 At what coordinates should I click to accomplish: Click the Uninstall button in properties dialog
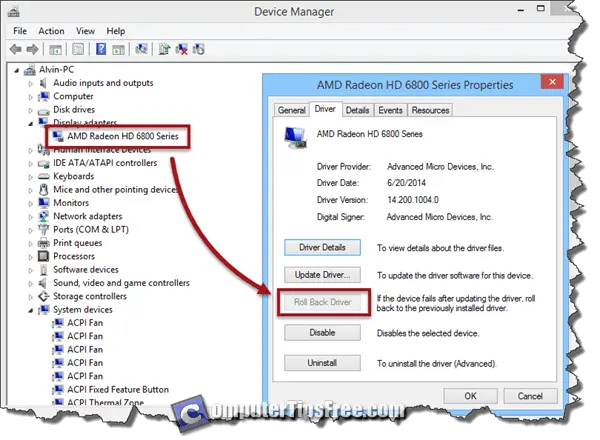tap(322, 363)
